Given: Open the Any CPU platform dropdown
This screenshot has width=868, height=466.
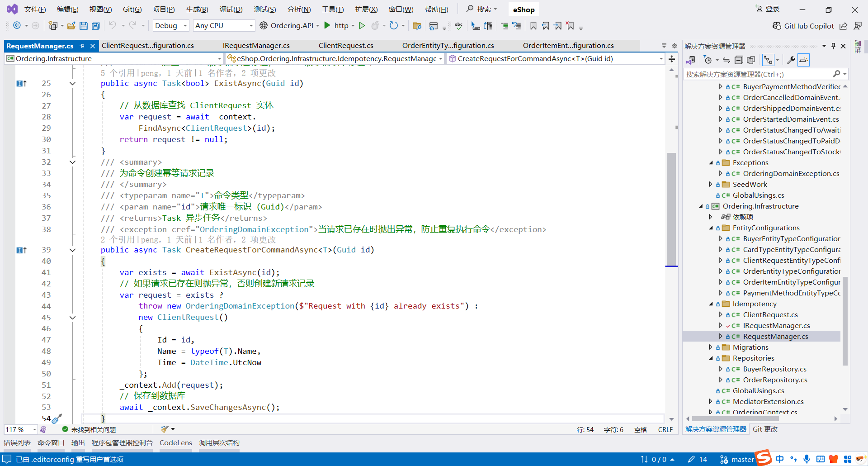Looking at the screenshot, I should point(250,25).
